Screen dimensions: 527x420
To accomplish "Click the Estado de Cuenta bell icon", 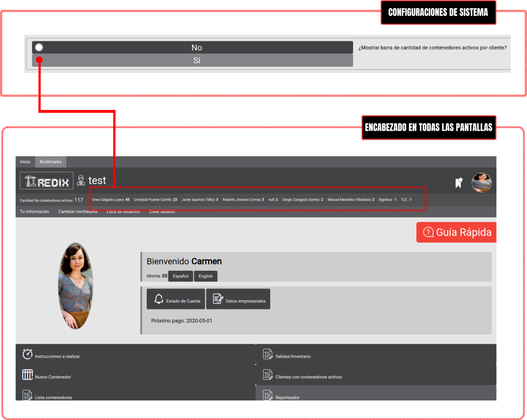I will (159, 299).
